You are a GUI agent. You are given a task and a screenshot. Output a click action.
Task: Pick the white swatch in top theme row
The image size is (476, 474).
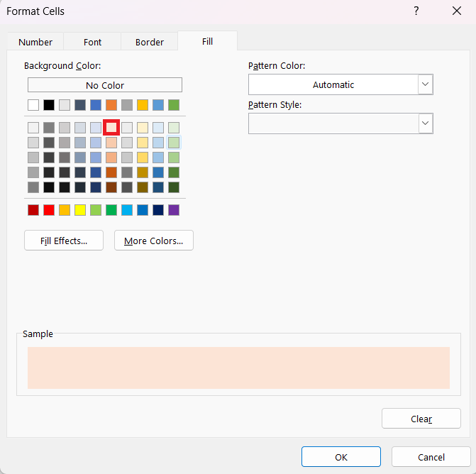pos(33,105)
